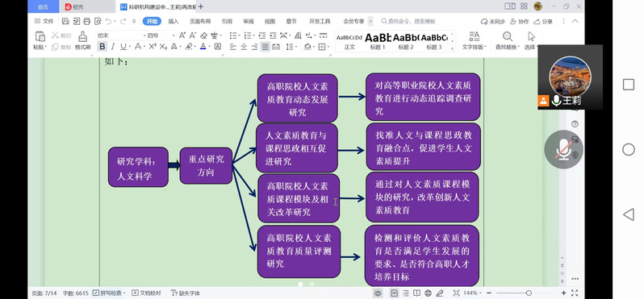Image resolution: width=644 pixels, height=299 pixels.
Task: Open the font size 四号 dropdown
Action: [161, 35]
